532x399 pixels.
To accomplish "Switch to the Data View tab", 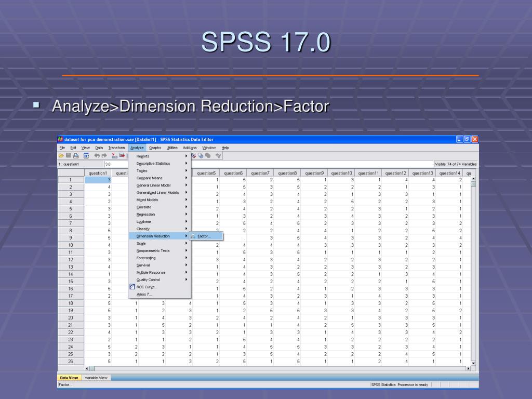I will 69,378.
